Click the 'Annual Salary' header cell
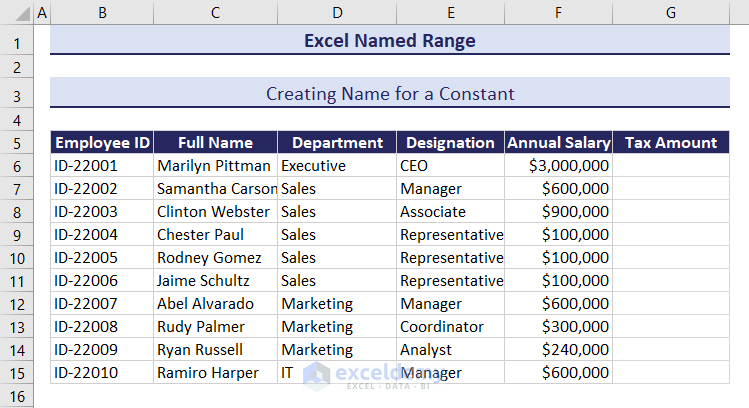The image size is (749, 408). pyautogui.click(x=558, y=143)
